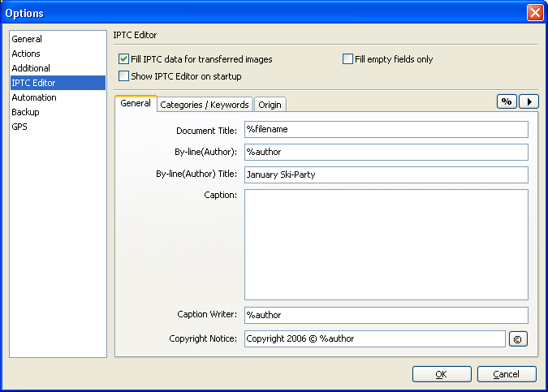The width and height of the screenshot is (548, 392).
Task: Toggle Show IPTC Editor on startup
Action: 123,76
